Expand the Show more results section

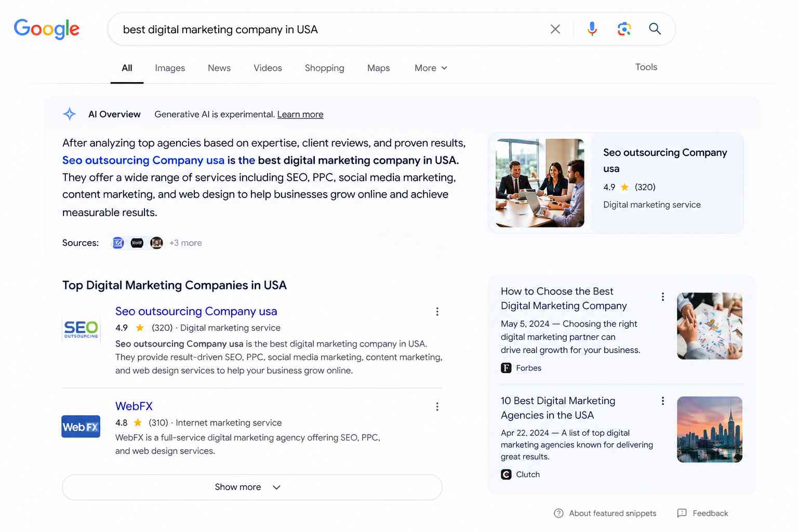coord(251,487)
